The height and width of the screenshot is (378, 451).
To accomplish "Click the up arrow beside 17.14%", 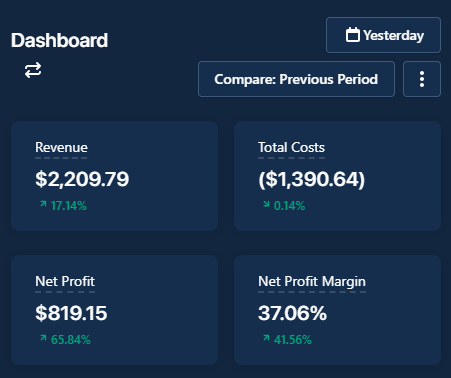I will pyautogui.click(x=43, y=204).
